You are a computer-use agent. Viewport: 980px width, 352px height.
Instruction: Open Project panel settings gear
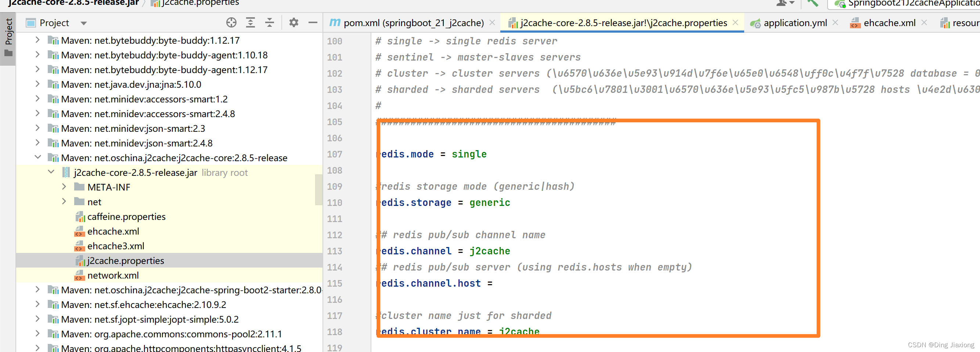pyautogui.click(x=293, y=23)
